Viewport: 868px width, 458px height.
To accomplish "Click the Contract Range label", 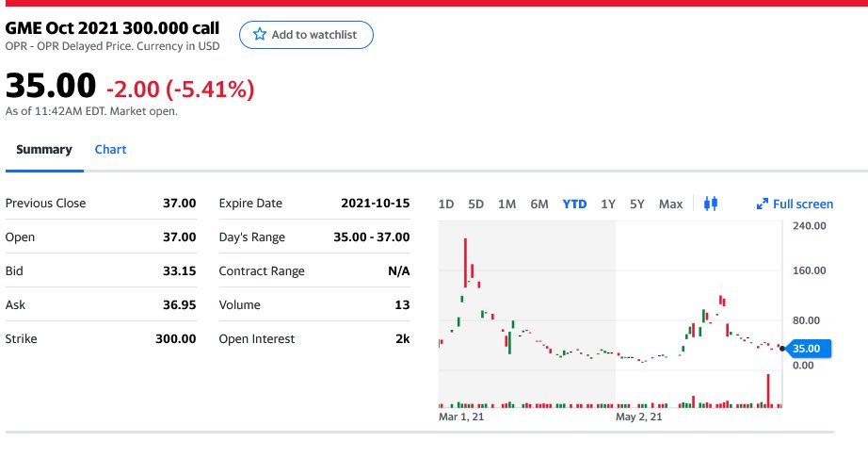I will [x=262, y=271].
